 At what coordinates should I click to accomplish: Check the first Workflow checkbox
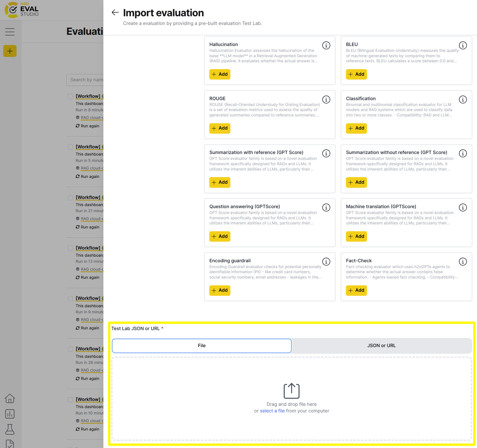[70, 96]
